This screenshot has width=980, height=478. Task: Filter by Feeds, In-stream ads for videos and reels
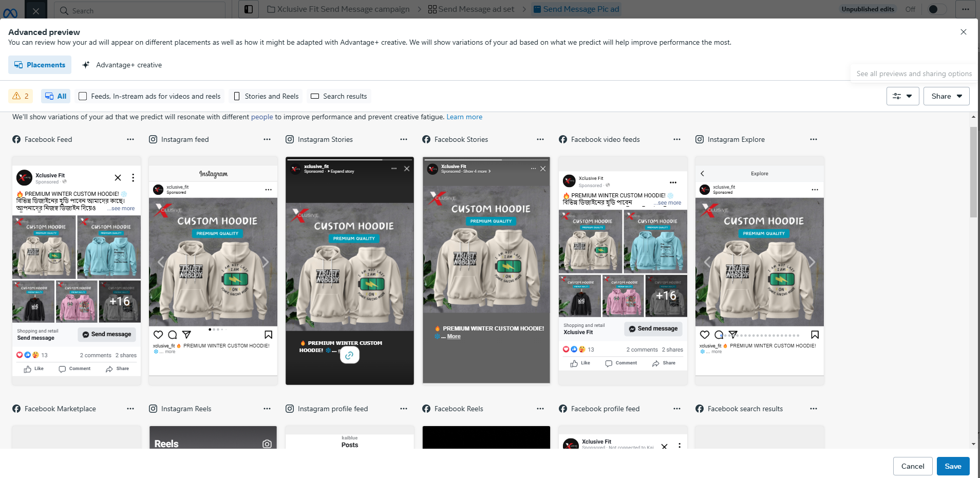149,96
